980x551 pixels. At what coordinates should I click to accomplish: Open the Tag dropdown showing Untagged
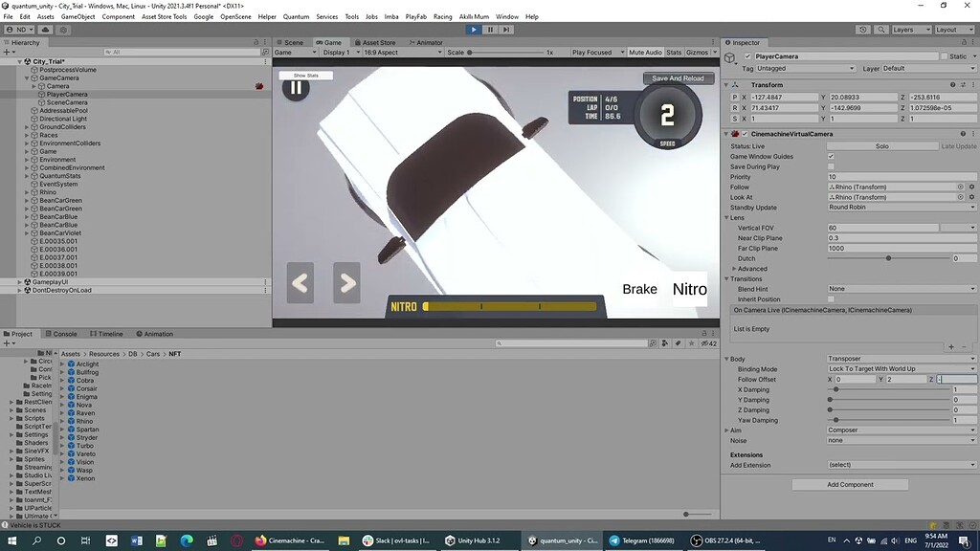tap(806, 68)
